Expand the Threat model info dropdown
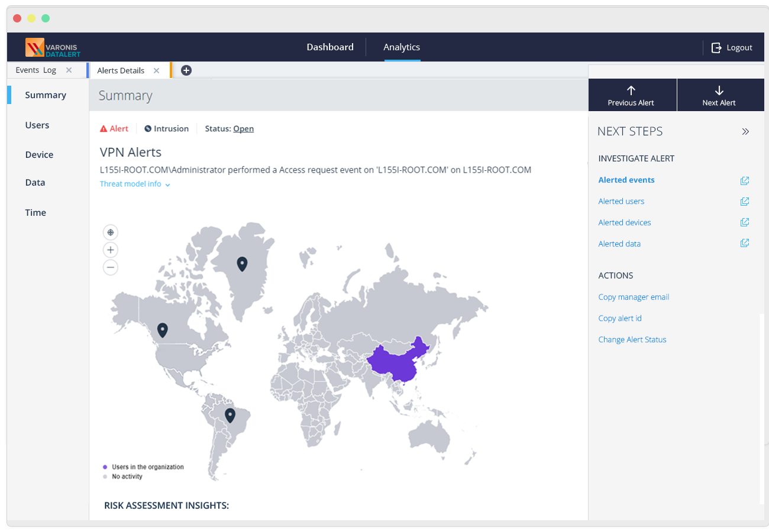This screenshot has width=769, height=532. [x=168, y=184]
